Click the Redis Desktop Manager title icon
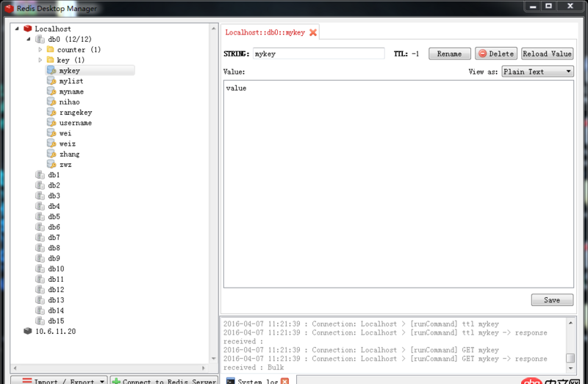The image size is (588, 384). 10,8
